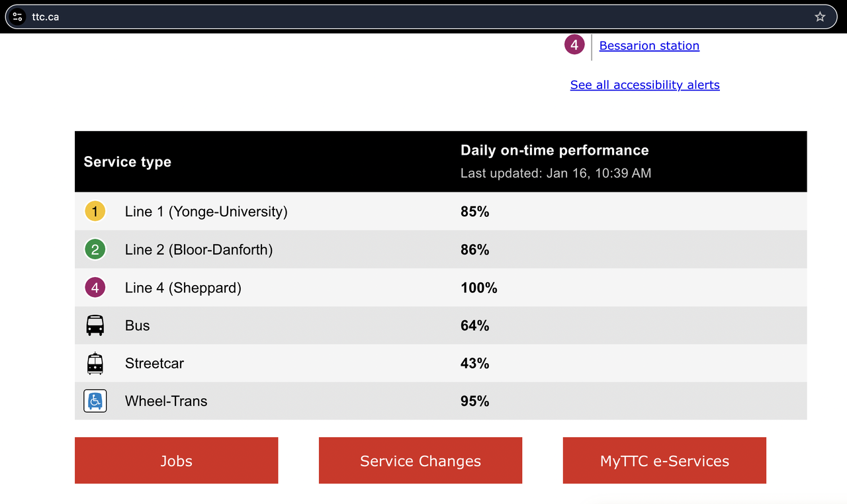The height and width of the screenshot is (504, 847).
Task: Click the Line 4 purple icon in the table
Action: [x=95, y=288]
